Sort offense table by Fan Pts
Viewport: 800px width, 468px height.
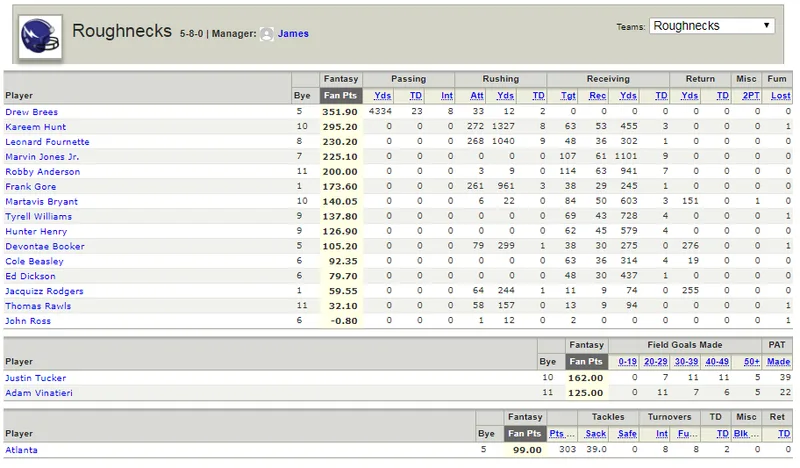point(340,95)
